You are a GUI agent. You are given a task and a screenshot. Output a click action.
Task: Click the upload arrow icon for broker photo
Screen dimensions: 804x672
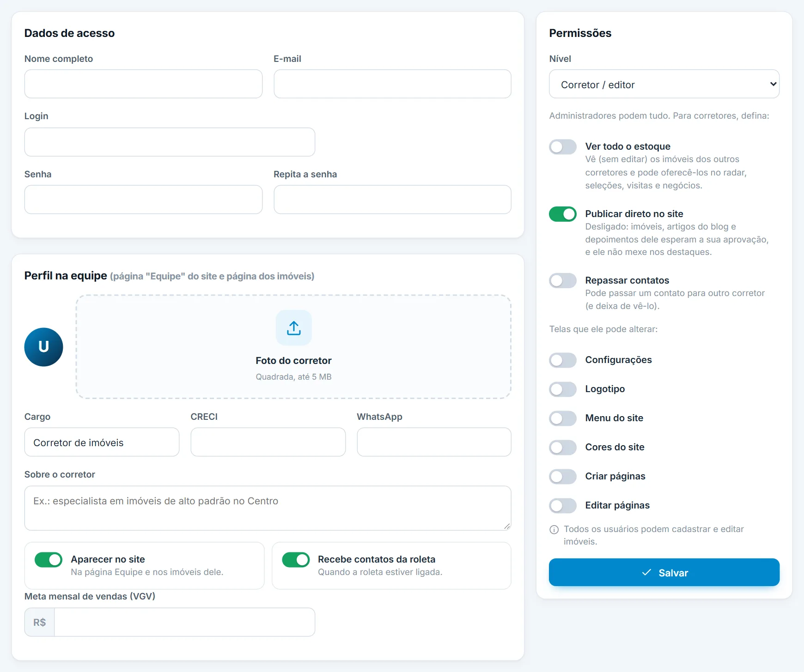point(294,328)
